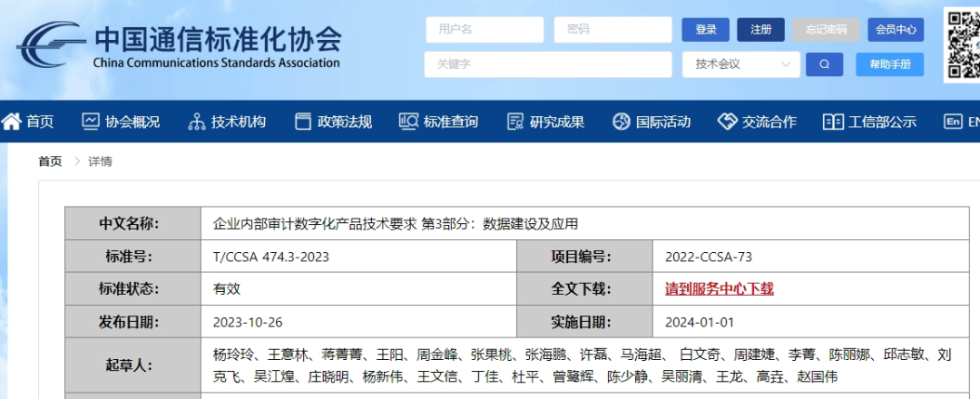Image resolution: width=980 pixels, height=399 pixels.
Task: Click the 登录 login button
Action: point(706,29)
